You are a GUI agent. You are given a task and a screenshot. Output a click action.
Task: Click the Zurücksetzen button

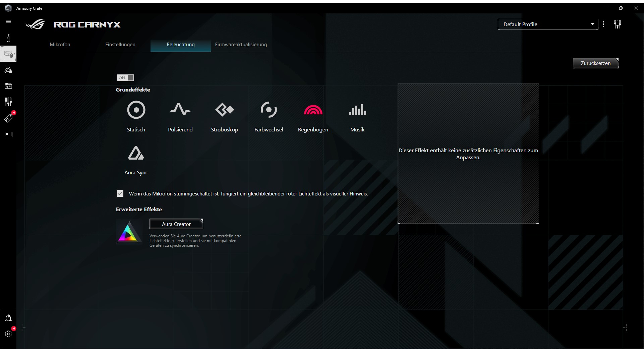pyautogui.click(x=595, y=63)
